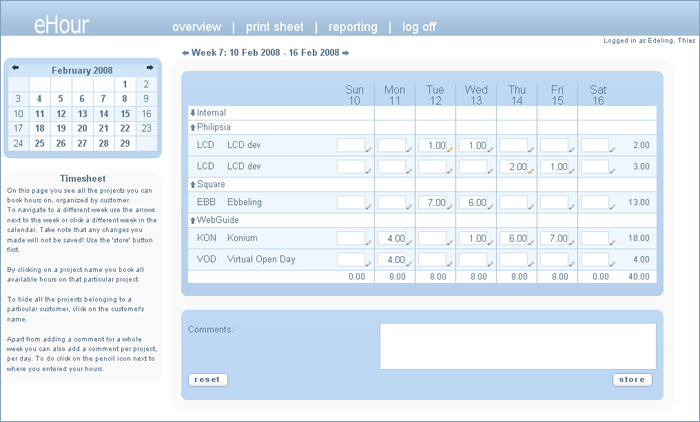The height and width of the screenshot is (422, 700).
Task: Open the reporting page
Action: tap(353, 27)
